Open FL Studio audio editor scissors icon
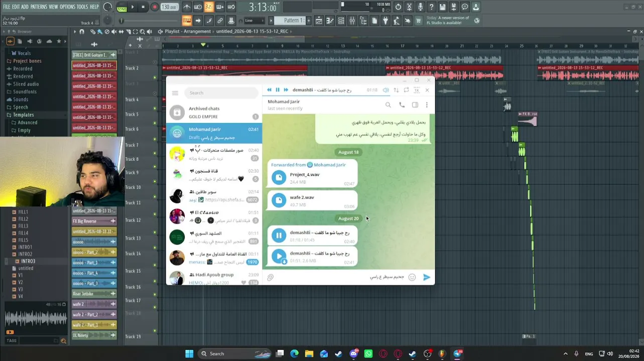644x361 pixels. (x=409, y=7)
